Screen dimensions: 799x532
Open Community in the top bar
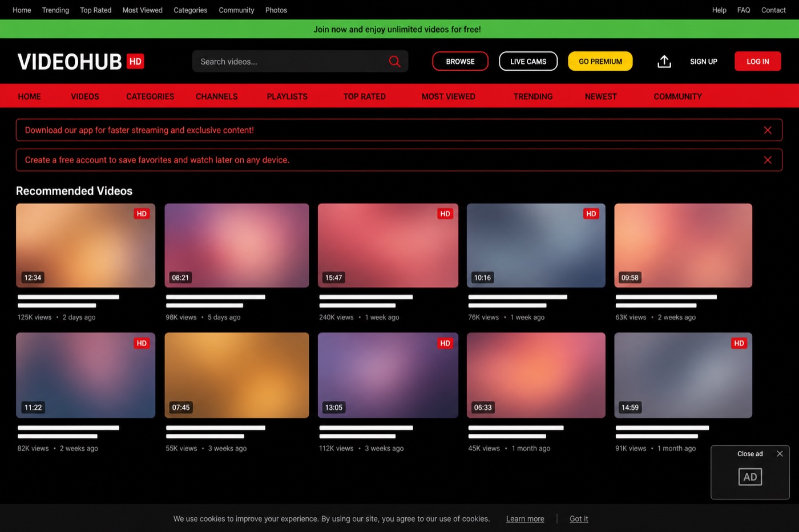click(x=236, y=10)
